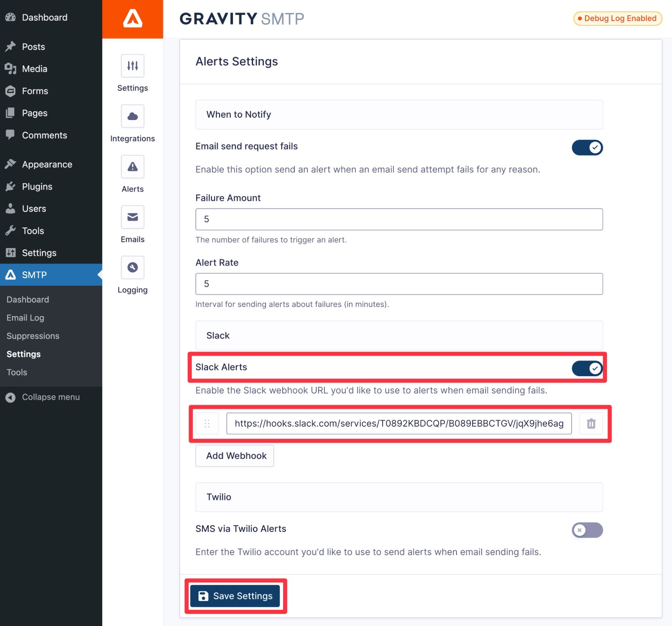Screen dimensions: 672x626
Task: Click the Gravity SMTP orange logo icon
Action: click(133, 19)
